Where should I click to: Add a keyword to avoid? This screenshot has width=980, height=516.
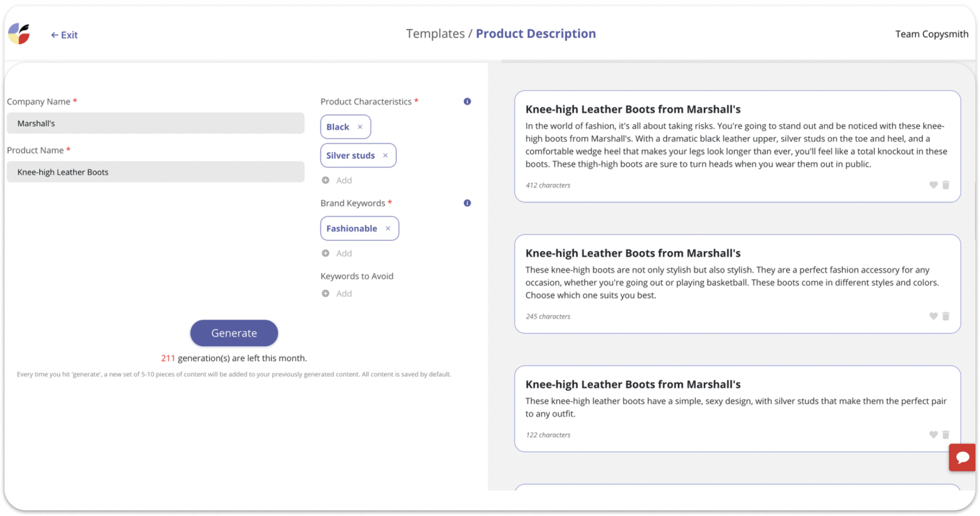click(337, 294)
